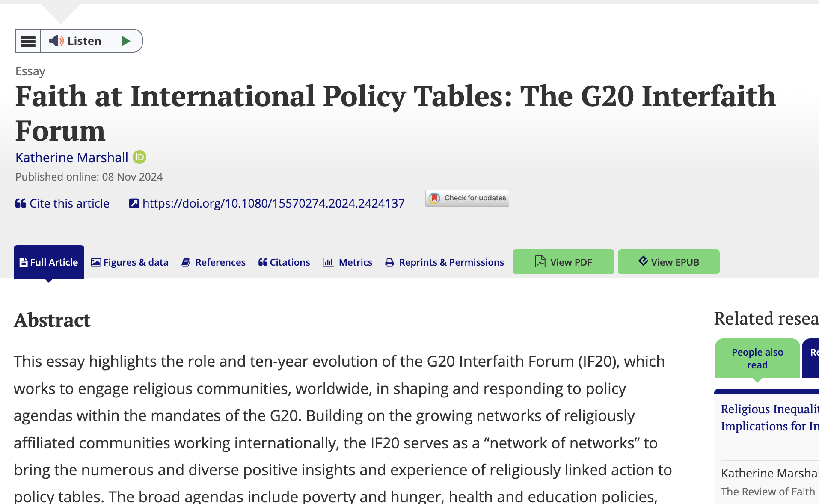Select the People also read tab
Screen dimensions: 819x504
[x=757, y=359]
